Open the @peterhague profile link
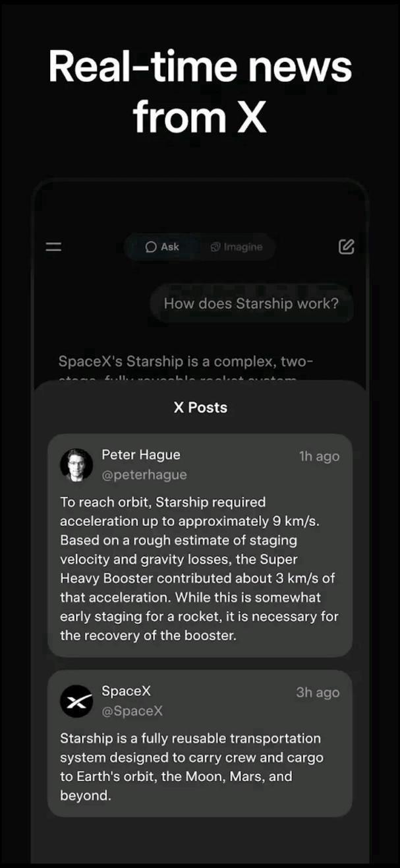This screenshot has width=400, height=868. pos(142,474)
